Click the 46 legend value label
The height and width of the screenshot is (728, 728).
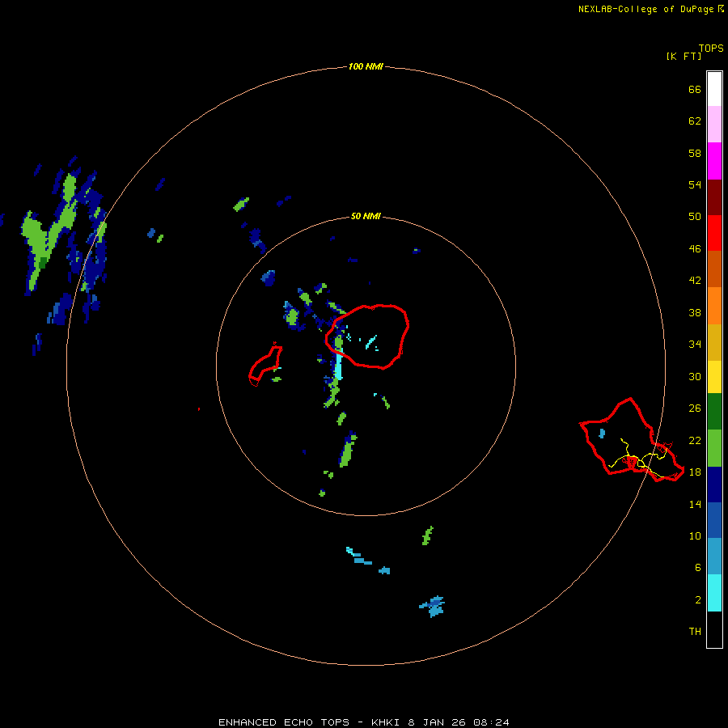point(695,248)
